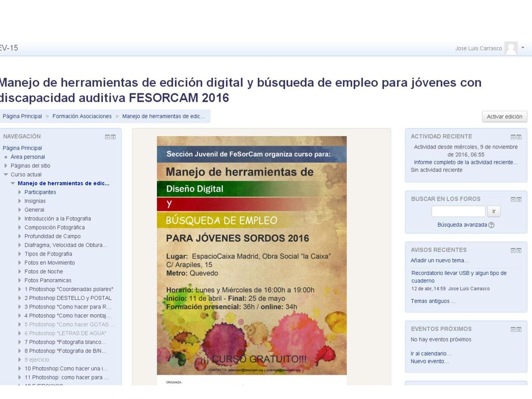The image size is (532, 399).
Task: Open the Ir al calendario link
Action: click(431, 353)
